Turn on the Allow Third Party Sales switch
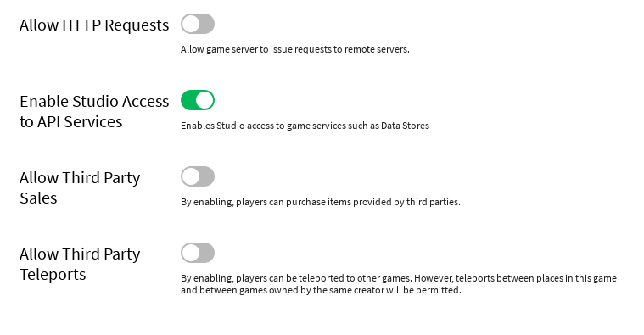The image size is (644, 335). [198, 176]
